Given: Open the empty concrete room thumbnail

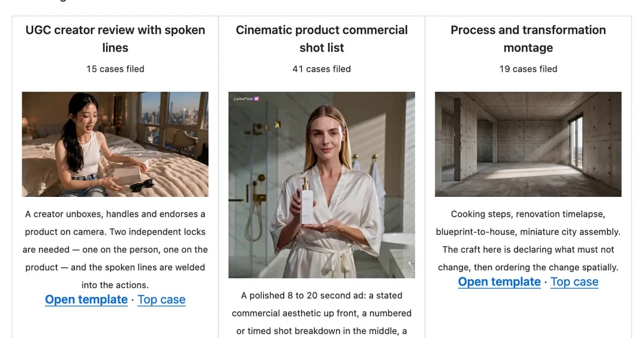Looking at the screenshot, I should click(528, 144).
